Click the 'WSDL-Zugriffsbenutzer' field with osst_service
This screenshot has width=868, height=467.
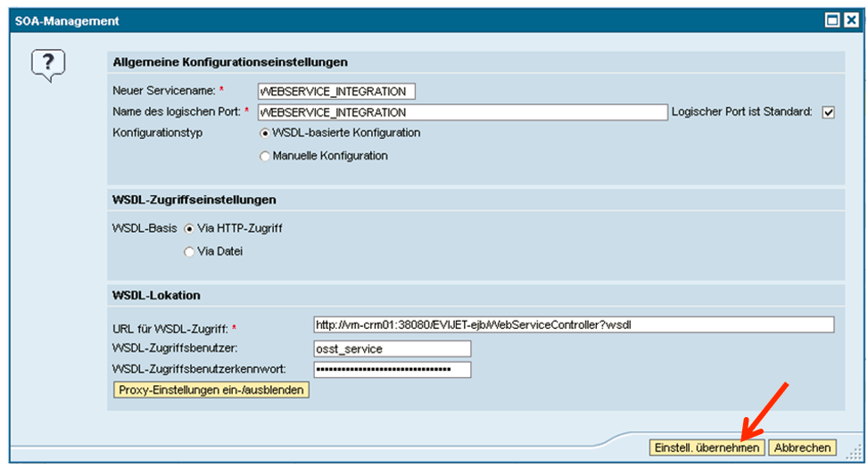(392, 348)
